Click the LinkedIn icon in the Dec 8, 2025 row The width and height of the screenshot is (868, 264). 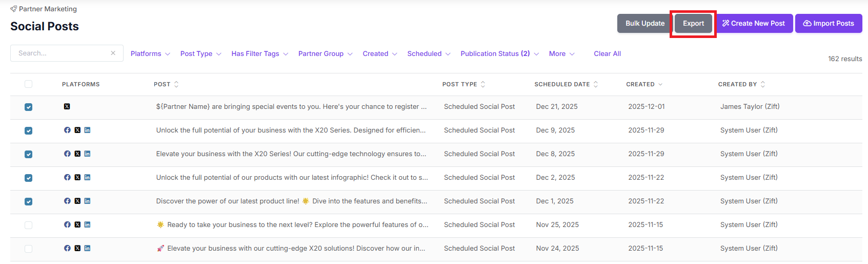[x=87, y=154]
